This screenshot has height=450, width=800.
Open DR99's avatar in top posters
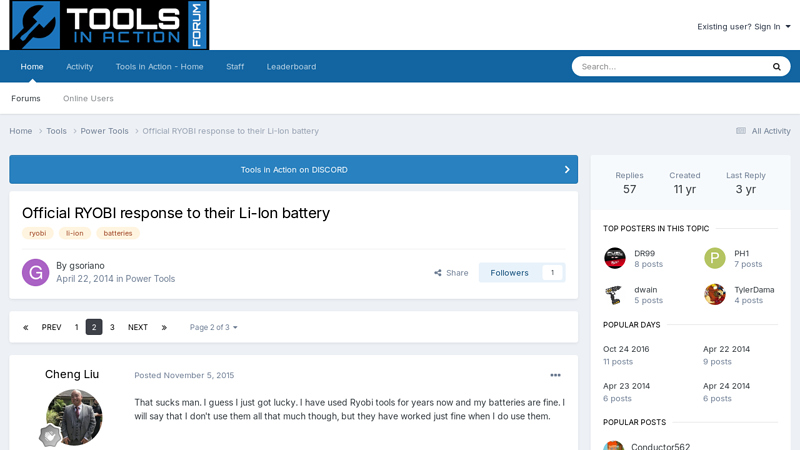coord(615,258)
